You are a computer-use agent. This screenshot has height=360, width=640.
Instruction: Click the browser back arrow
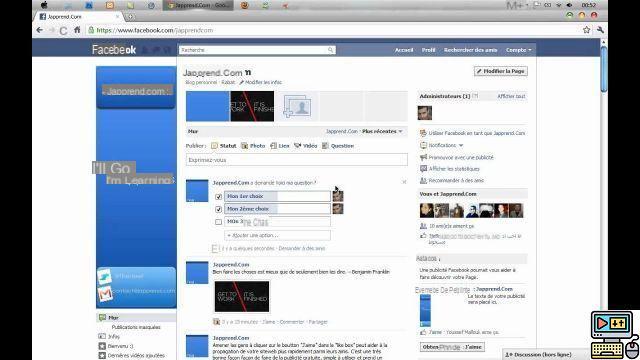(x=40, y=30)
